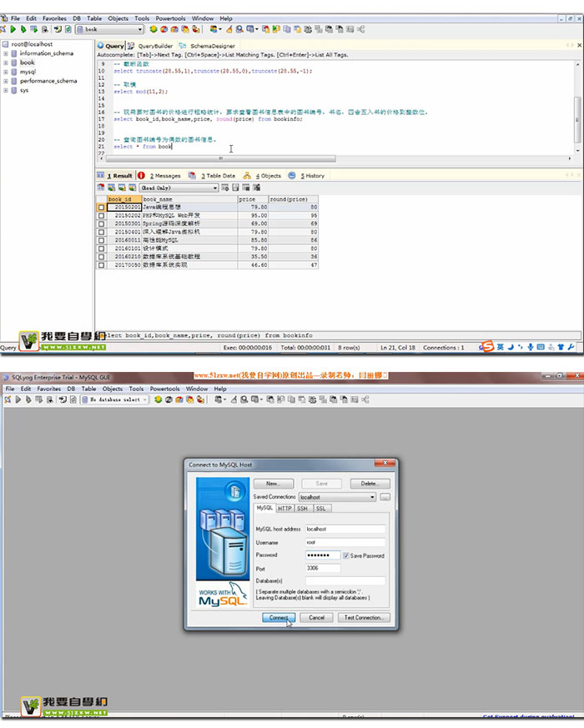Click the Execute All Queries double-play icon in upper window

coord(23,29)
